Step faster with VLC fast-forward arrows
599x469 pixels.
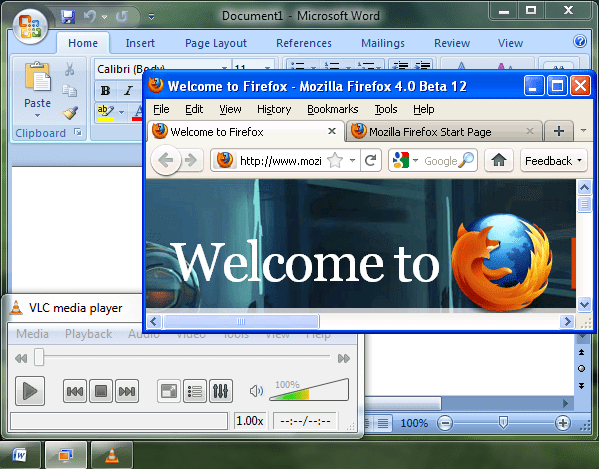pos(344,358)
